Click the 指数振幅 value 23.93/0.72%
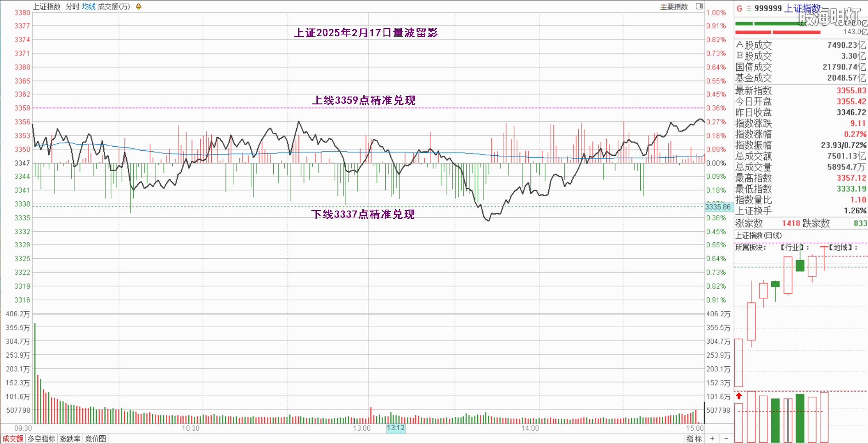The height and width of the screenshot is (444, 868). coord(844,145)
